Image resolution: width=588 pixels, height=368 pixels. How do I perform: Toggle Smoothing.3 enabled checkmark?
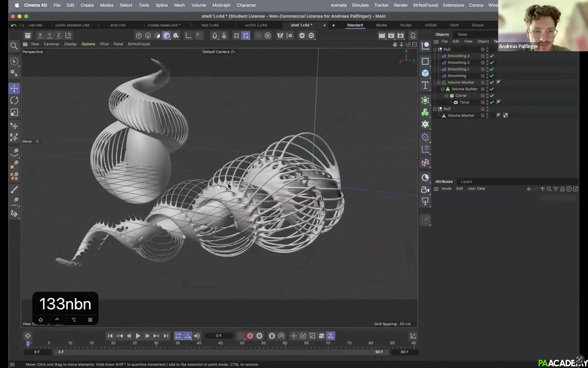click(492, 56)
